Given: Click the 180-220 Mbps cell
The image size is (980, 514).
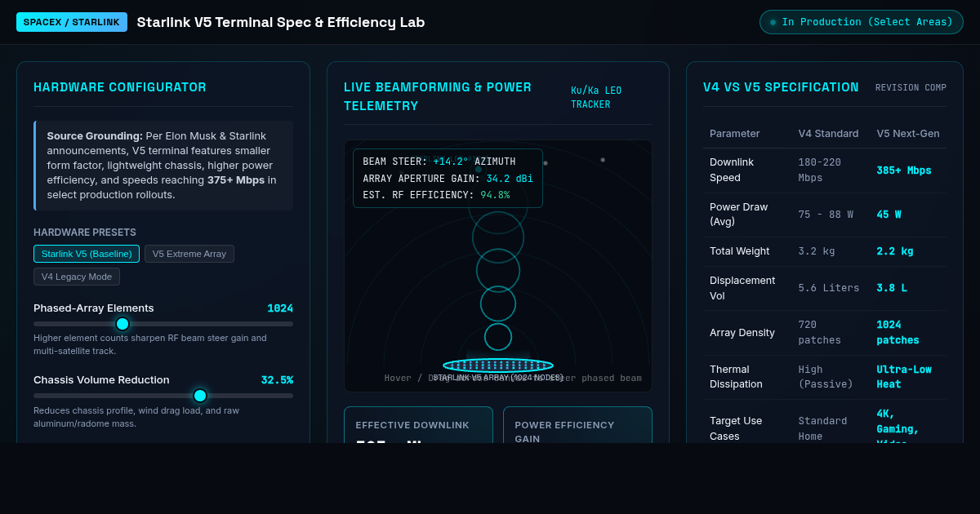Looking at the screenshot, I should [820, 171].
